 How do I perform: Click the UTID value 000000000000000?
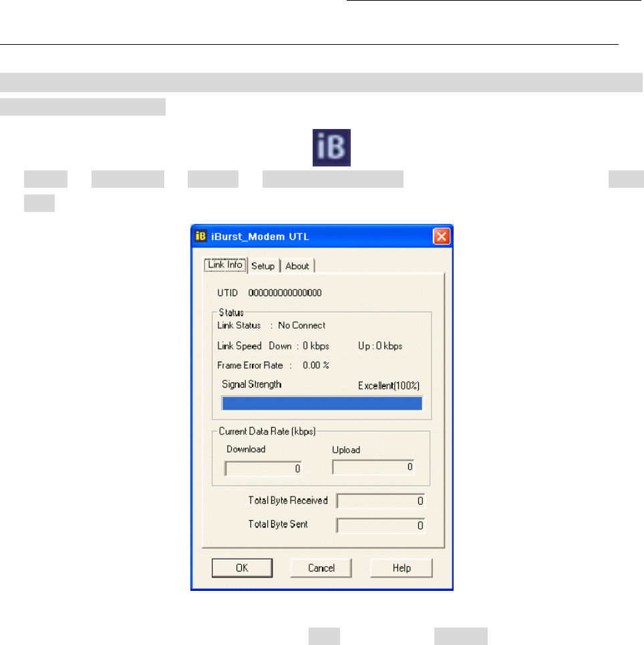[x=285, y=293]
